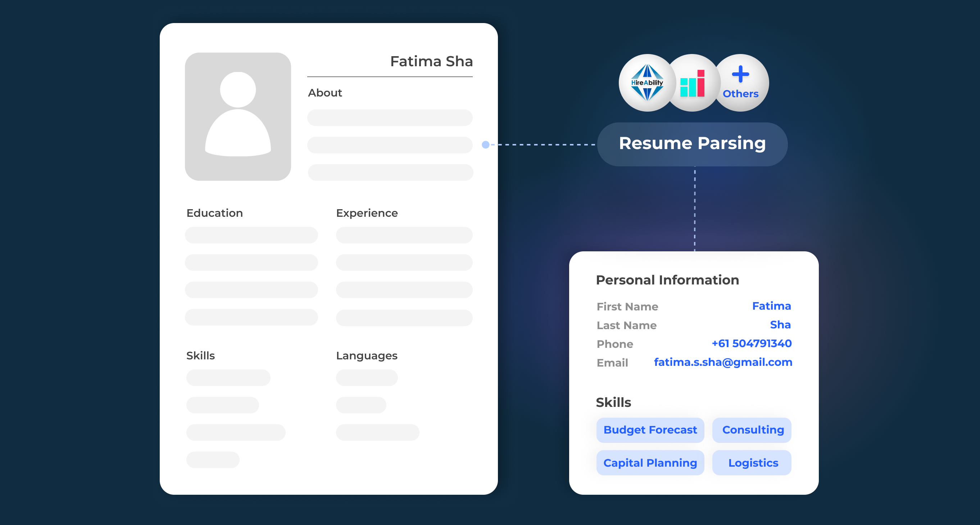Expand the Experience section

(367, 213)
